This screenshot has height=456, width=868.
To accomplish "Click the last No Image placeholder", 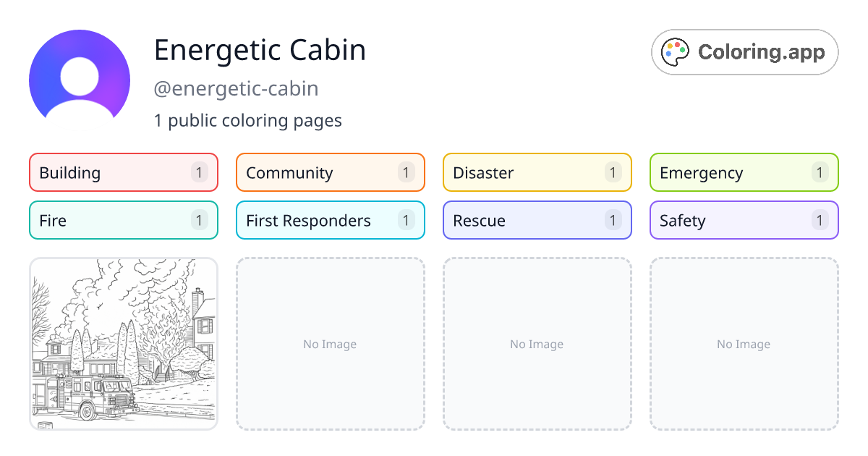I will tap(744, 344).
